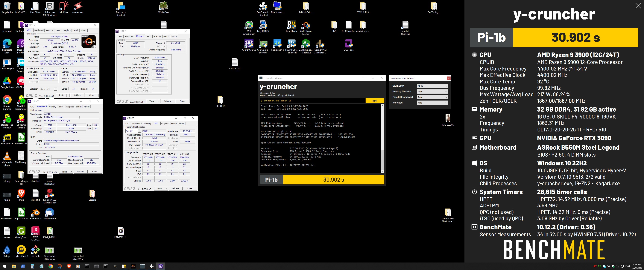The height and width of the screenshot is (270, 644).
Task: Open the Windows Start menu
Action: pos(4,266)
